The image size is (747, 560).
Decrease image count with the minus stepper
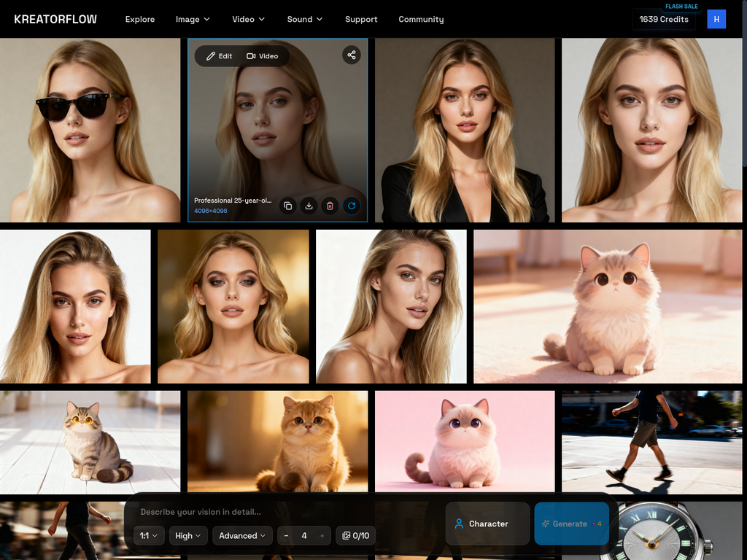click(286, 535)
